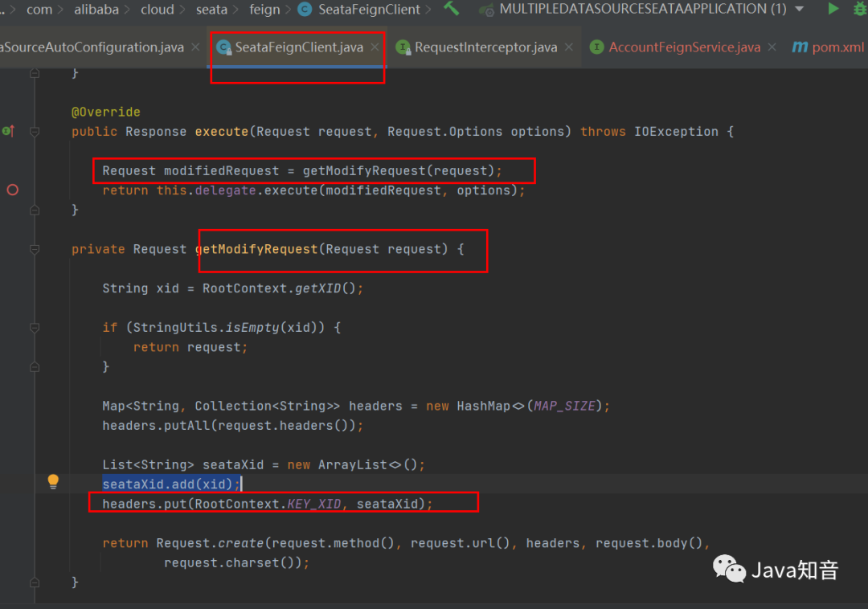Click the Build project hammer icon
This screenshot has height=609, width=868.
(x=451, y=8)
